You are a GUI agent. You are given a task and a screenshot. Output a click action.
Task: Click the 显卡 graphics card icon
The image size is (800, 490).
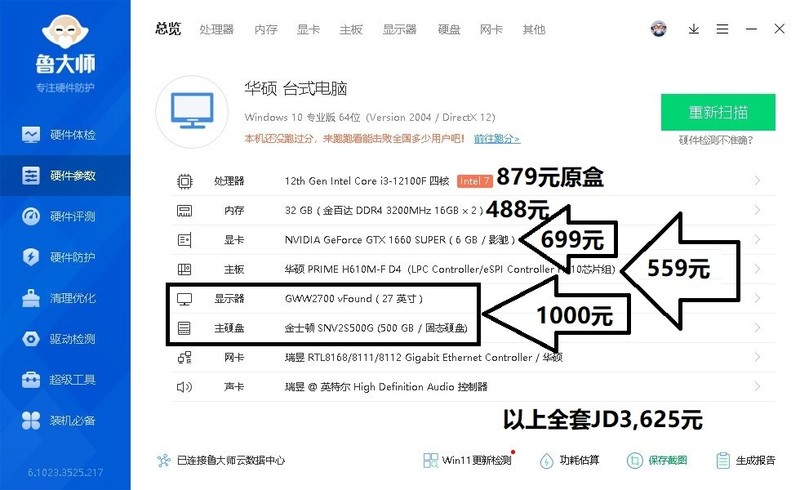[x=184, y=240]
